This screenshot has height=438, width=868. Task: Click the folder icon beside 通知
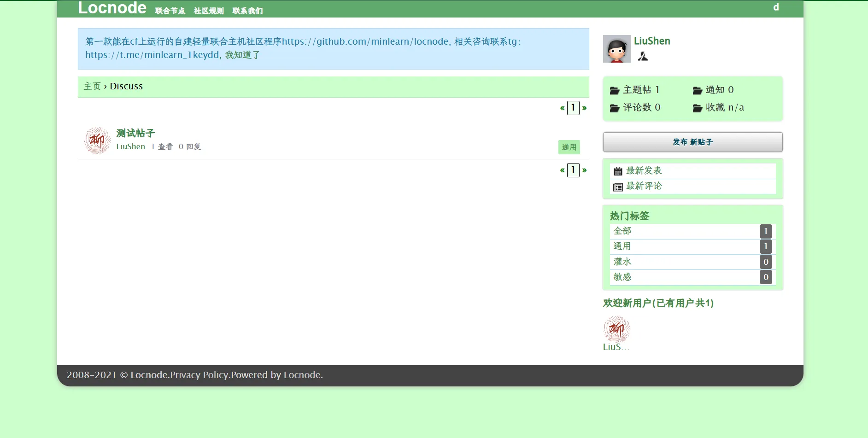[697, 90]
